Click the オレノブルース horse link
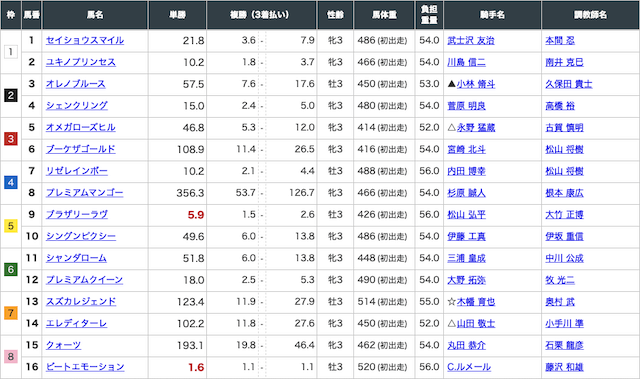640x379 pixels. (x=76, y=84)
